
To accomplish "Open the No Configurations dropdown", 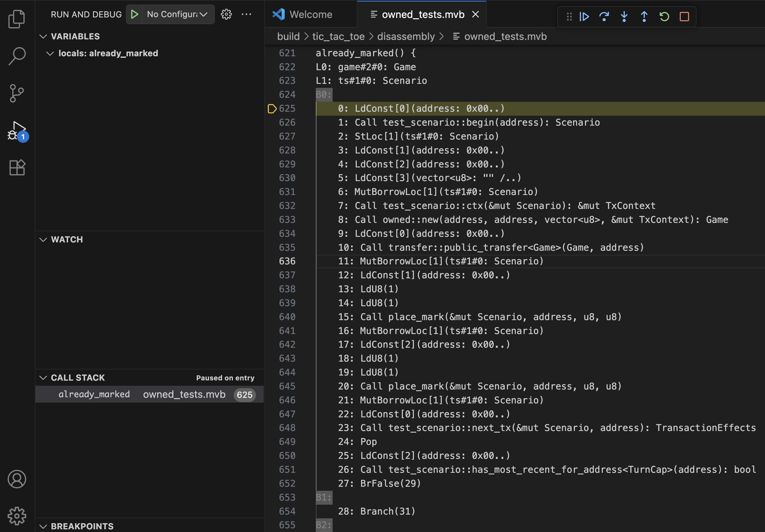I will tap(177, 14).
